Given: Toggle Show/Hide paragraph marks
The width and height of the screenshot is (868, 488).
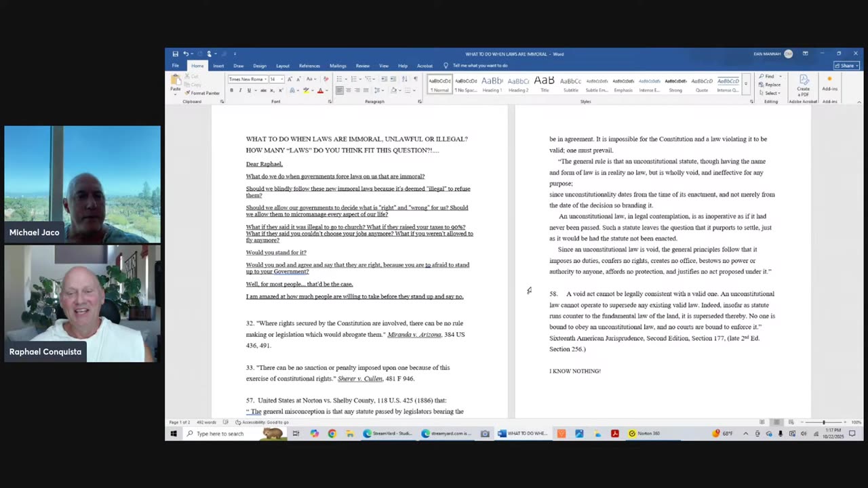Looking at the screenshot, I should click(416, 79).
